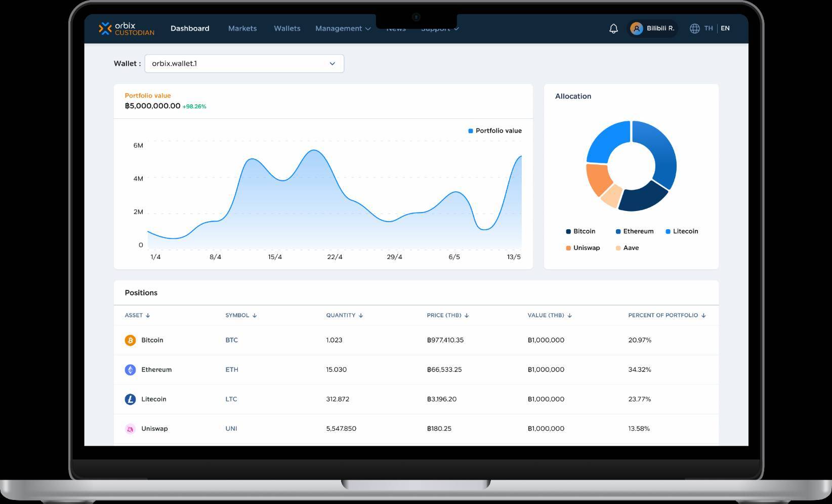This screenshot has width=832, height=504.
Task: Click the ETH symbol link
Action: click(232, 370)
